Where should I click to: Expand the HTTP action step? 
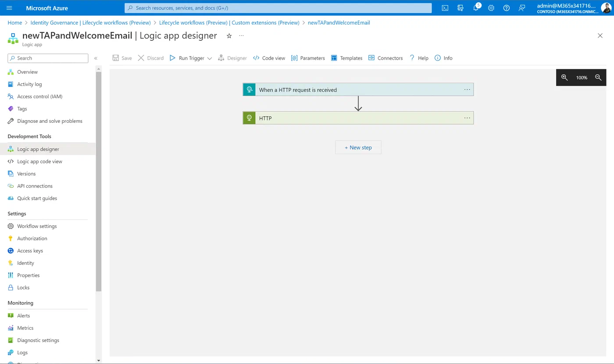tap(358, 118)
